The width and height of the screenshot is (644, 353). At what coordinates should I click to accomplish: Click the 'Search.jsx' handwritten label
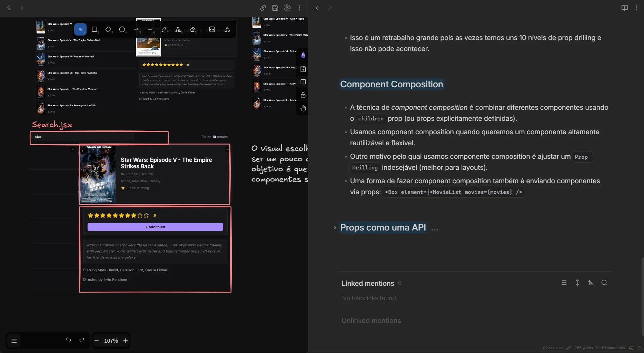(x=52, y=125)
